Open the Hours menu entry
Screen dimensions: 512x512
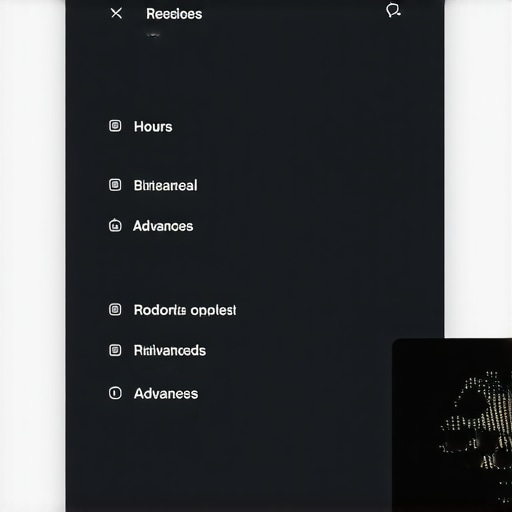click(153, 127)
